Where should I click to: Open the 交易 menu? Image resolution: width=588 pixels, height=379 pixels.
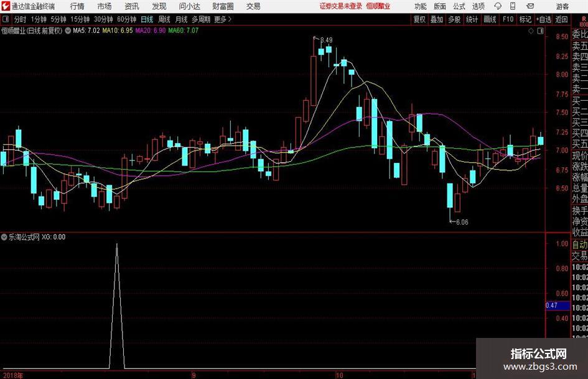coord(253,6)
